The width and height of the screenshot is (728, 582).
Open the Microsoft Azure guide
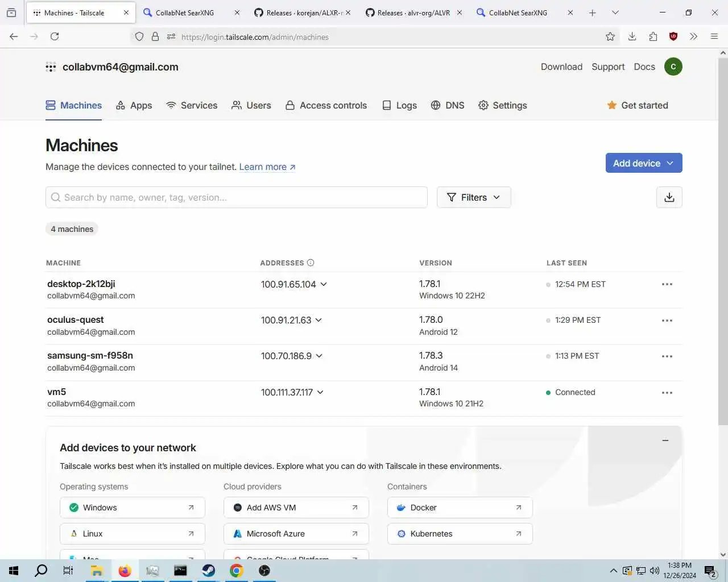click(x=296, y=534)
